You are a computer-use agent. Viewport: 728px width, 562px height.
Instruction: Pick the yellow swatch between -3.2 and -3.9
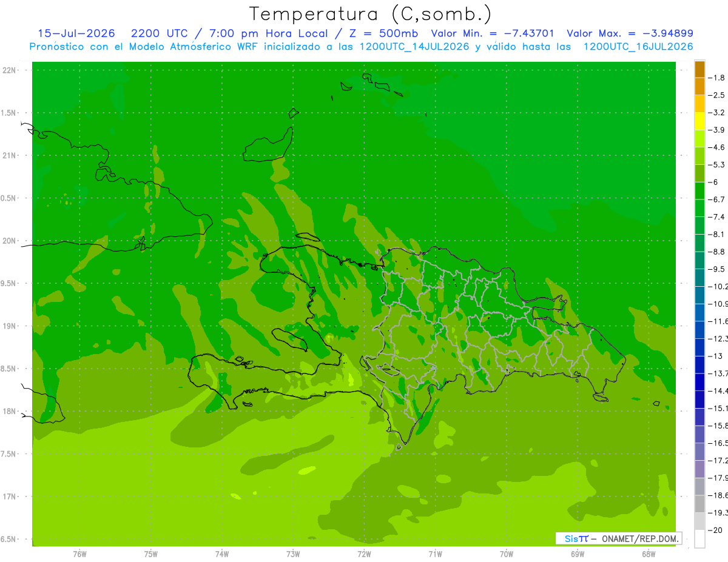pos(699,121)
